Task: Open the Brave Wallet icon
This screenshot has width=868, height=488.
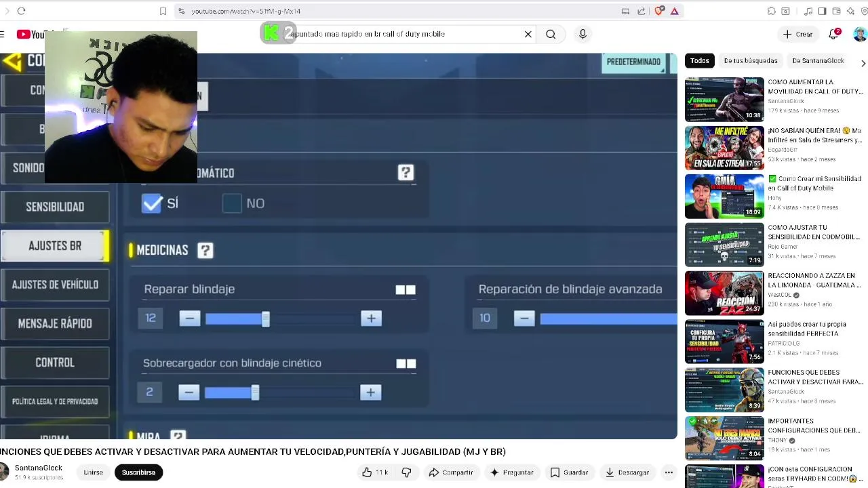Action: [836, 11]
